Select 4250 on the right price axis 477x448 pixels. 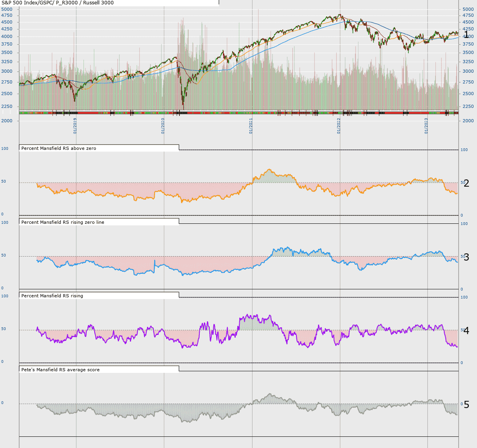pyautogui.click(x=468, y=29)
